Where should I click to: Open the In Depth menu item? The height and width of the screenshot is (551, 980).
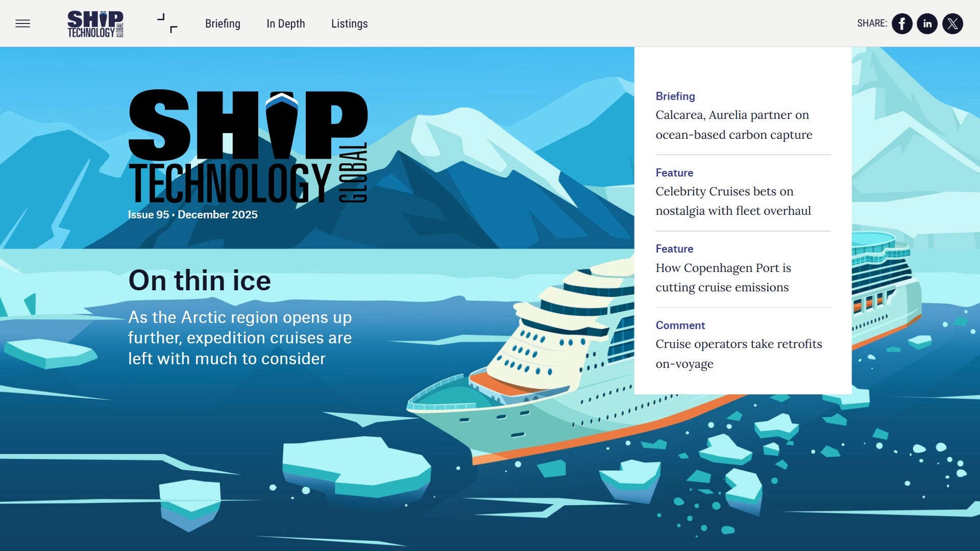pyautogui.click(x=285, y=23)
